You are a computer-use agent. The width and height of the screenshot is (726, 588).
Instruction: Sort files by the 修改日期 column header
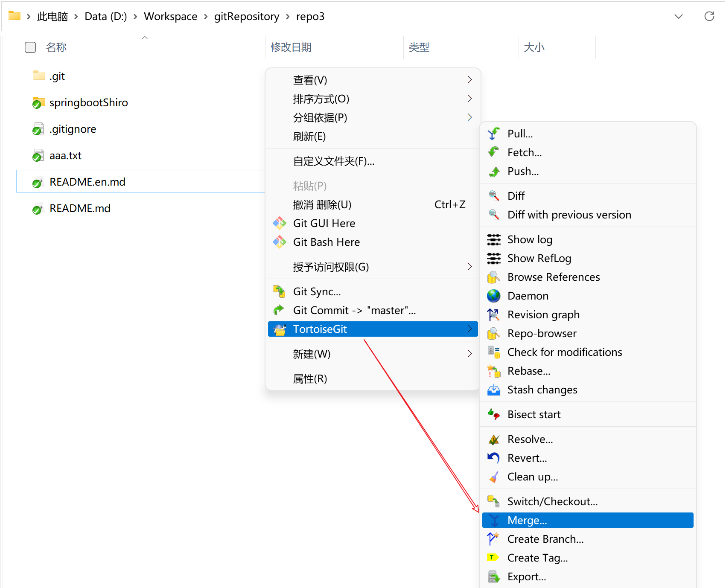291,47
